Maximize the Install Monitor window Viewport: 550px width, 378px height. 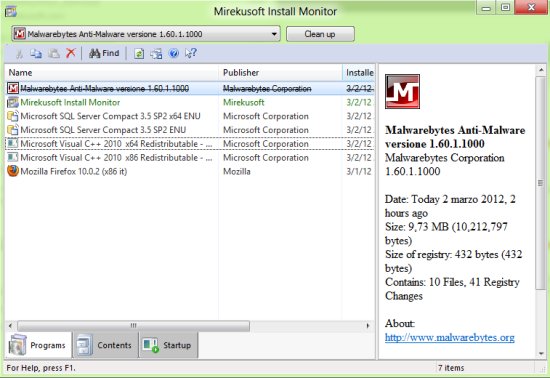click(x=505, y=7)
